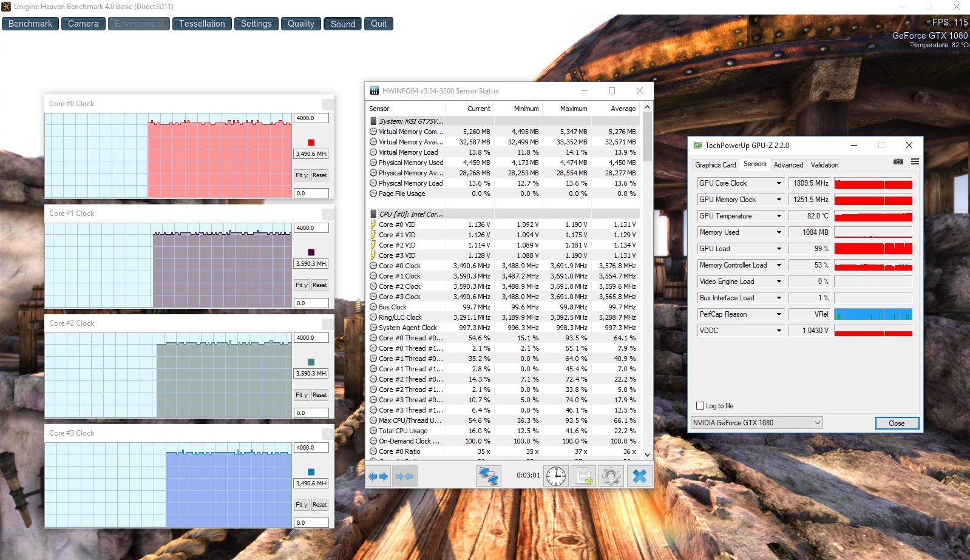Click the network remote monitoring icon in HWiNFO

click(488, 476)
